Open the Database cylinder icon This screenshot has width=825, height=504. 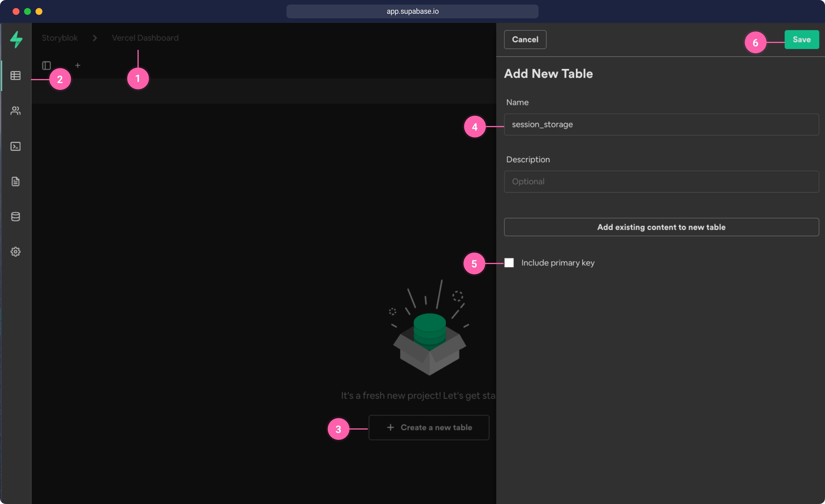(x=15, y=216)
